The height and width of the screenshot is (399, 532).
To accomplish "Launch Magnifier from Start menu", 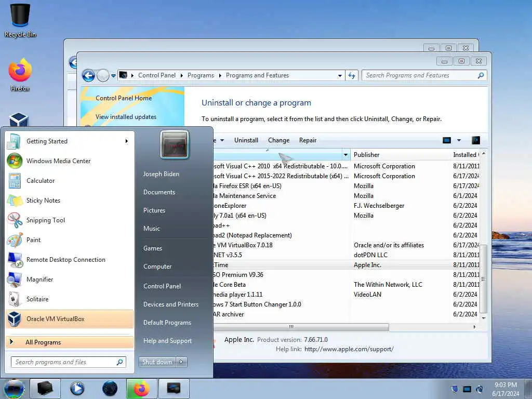I will click(x=70, y=279).
